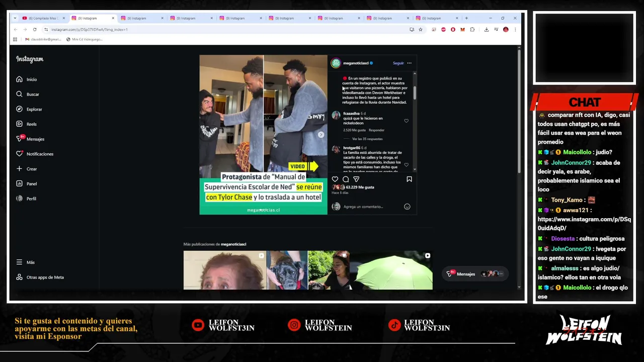The image size is (644, 362).
Task: Switch to the Compilado Mea YouTube tab
Action: (x=43, y=18)
